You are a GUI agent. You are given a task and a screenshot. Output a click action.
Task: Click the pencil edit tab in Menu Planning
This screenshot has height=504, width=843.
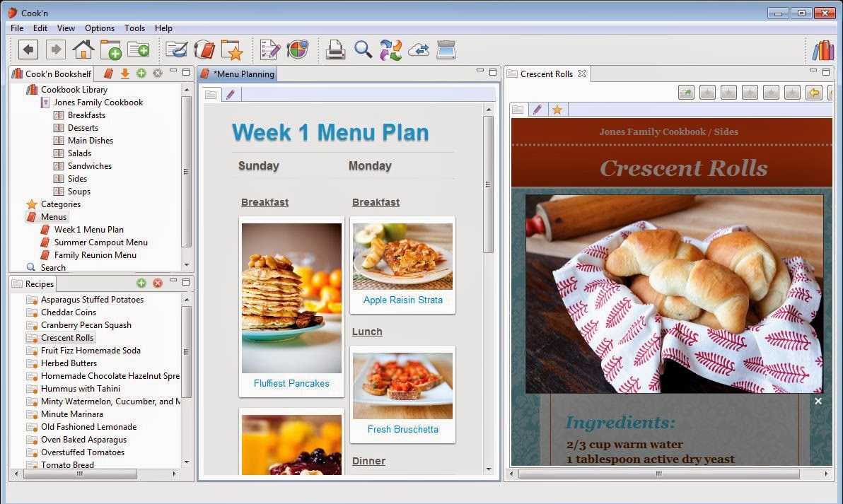pos(231,95)
